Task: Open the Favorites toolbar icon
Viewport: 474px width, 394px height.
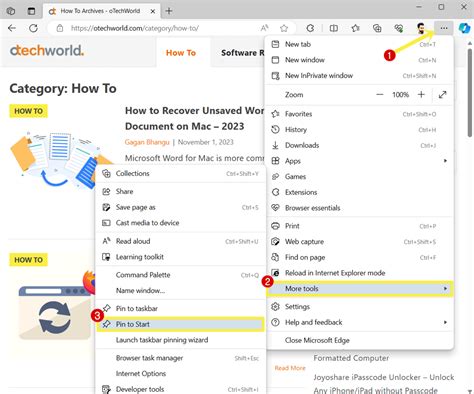Action: pyautogui.click(x=355, y=28)
